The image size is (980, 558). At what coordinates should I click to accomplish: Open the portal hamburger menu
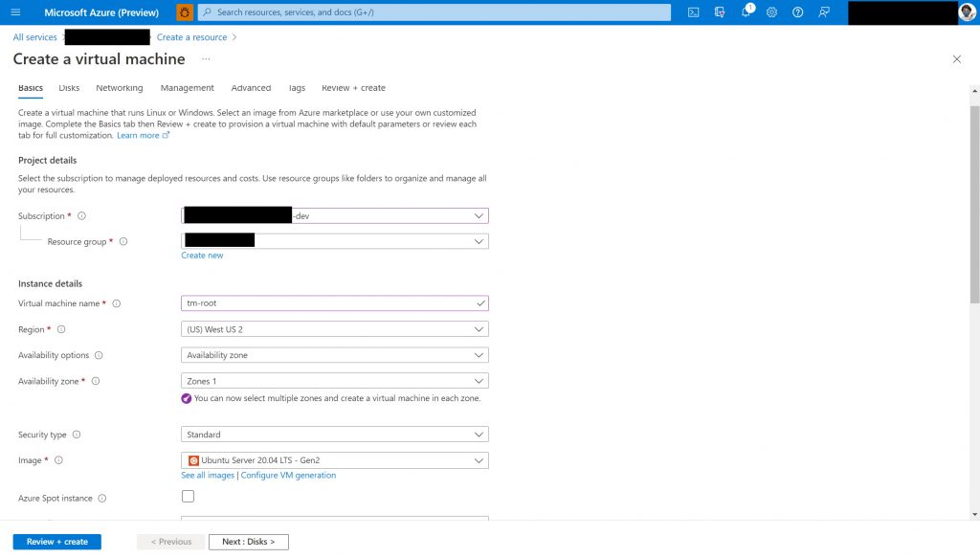click(15, 11)
